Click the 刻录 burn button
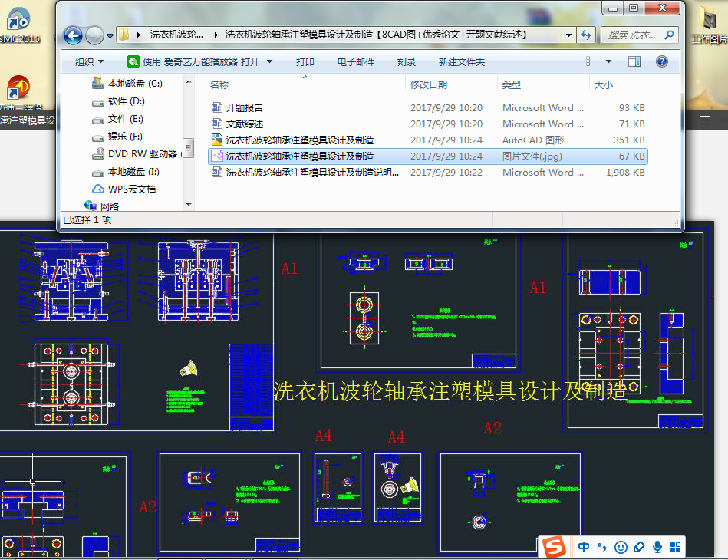 [x=407, y=62]
